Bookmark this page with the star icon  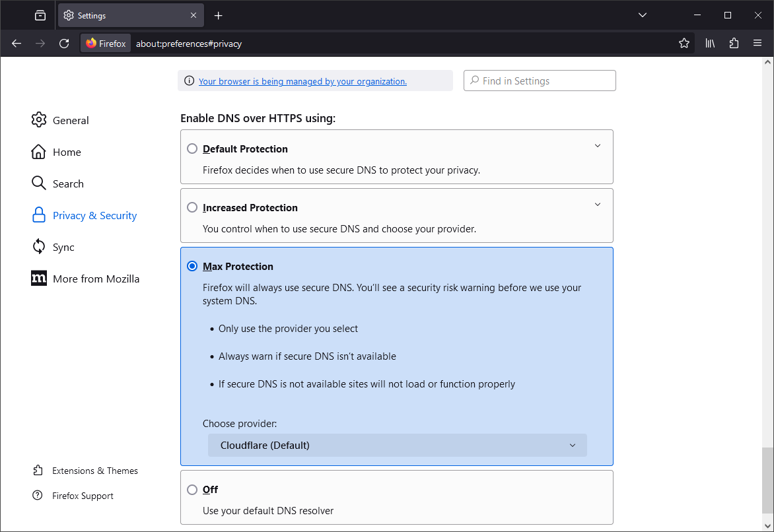pyautogui.click(x=684, y=44)
